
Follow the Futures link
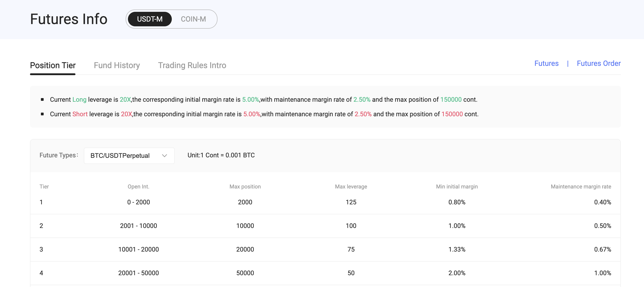(x=546, y=63)
